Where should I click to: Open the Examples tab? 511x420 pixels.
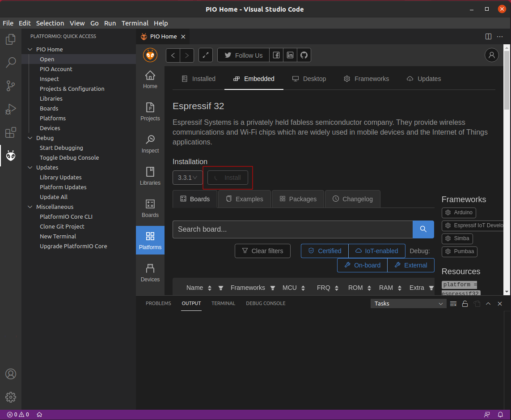coord(245,199)
